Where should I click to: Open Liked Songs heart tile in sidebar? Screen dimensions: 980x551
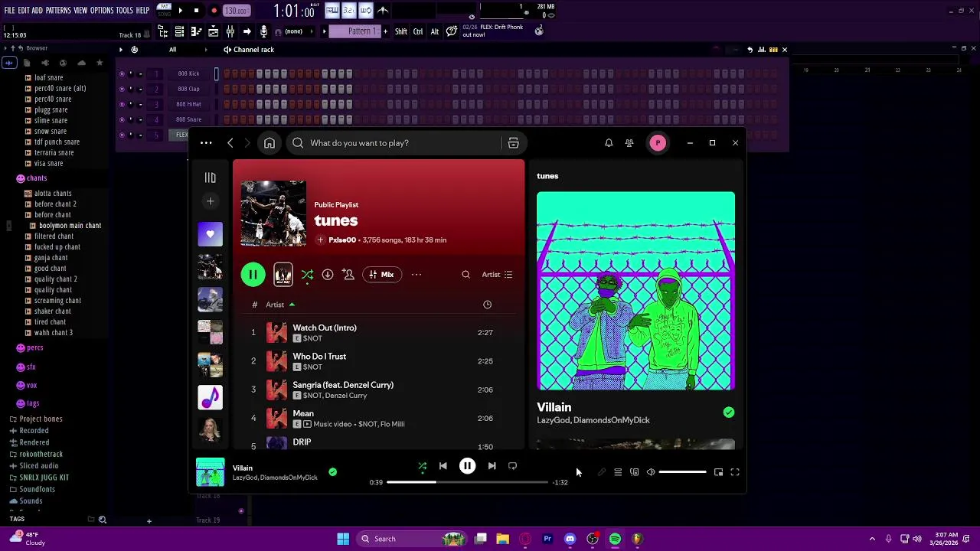point(210,234)
